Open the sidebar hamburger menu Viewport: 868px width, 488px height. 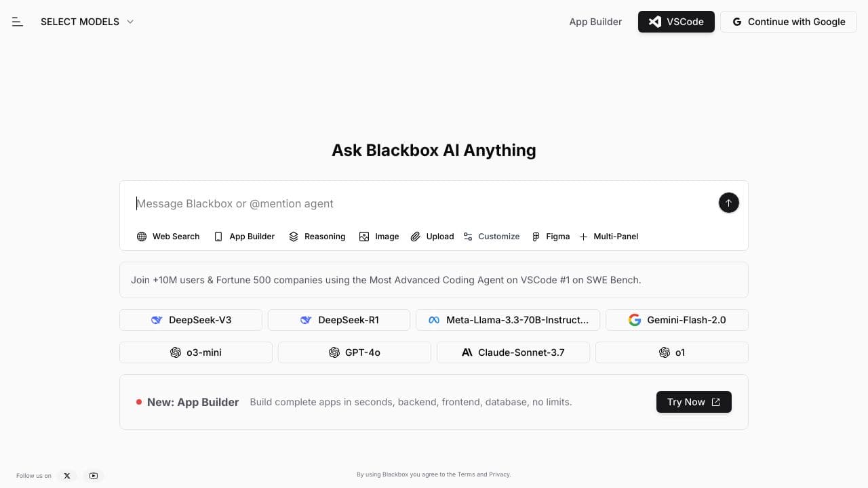point(18,22)
